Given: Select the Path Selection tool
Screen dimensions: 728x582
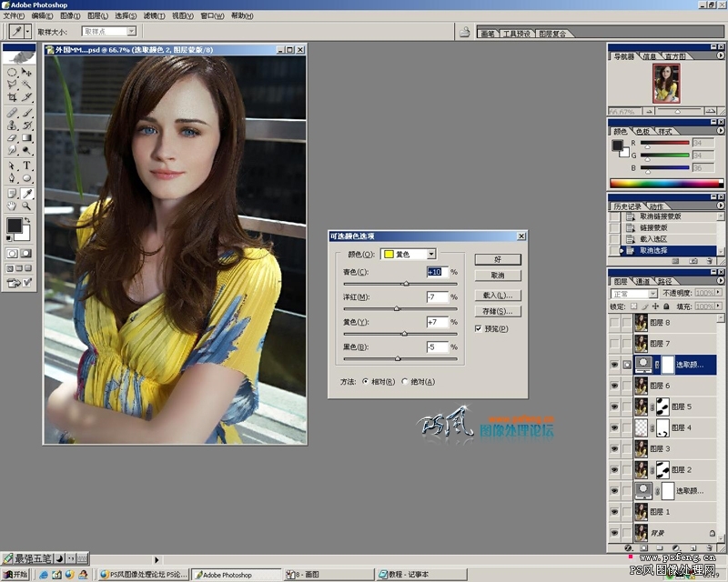Looking at the screenshot, I should 12,166.
